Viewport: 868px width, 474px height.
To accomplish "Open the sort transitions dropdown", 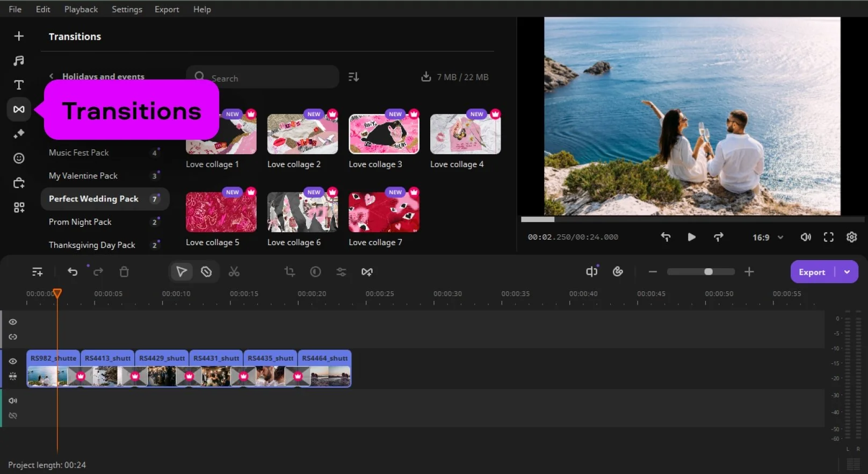I will [353, 77].
